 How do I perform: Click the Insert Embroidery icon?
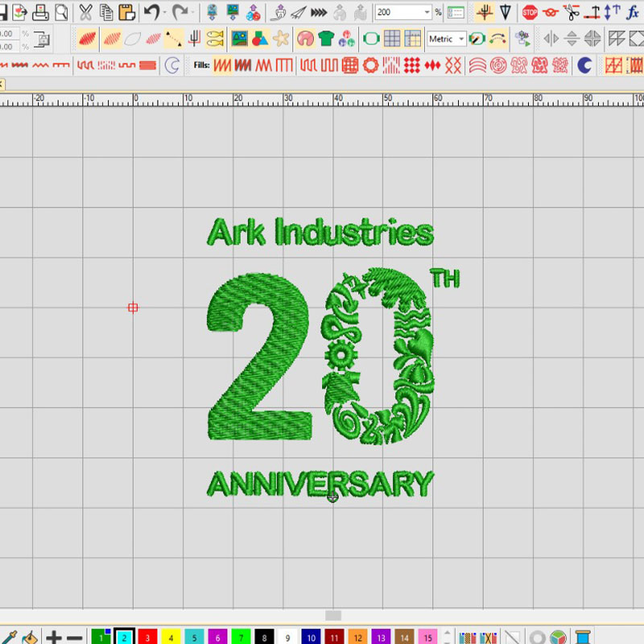point(212,12)
